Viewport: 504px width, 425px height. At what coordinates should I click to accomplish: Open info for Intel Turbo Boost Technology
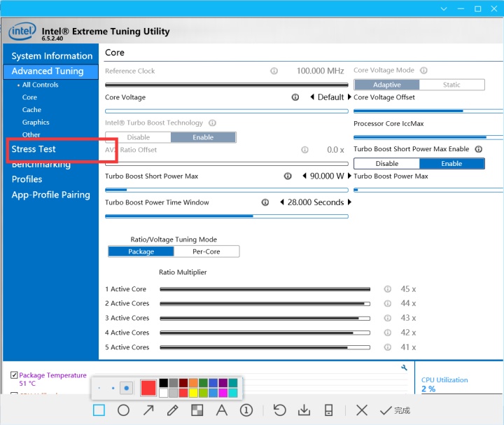pyautogui.click(x=213, y=123)
